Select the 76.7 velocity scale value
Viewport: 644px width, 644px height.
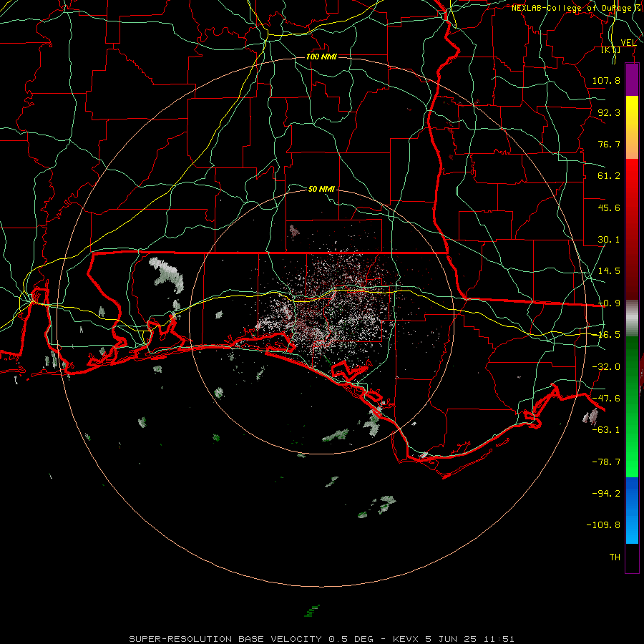[609, 144]
